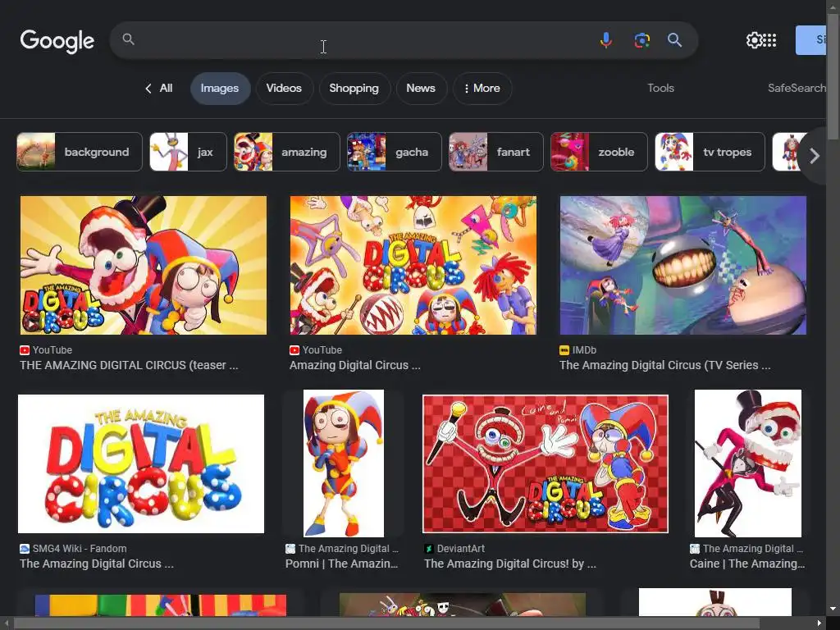Open Google Lens camera search

tap(641, 40)
